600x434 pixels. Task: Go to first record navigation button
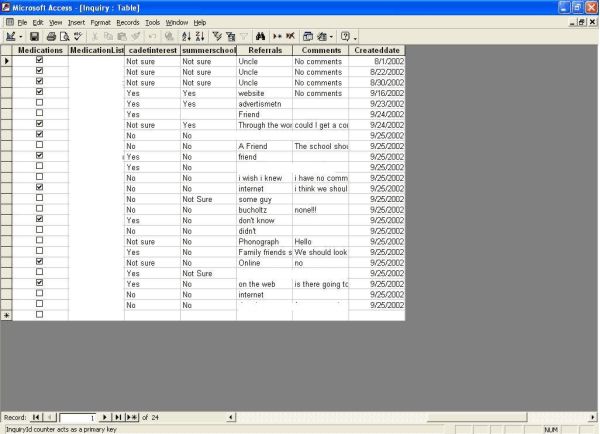click(36, 417)
